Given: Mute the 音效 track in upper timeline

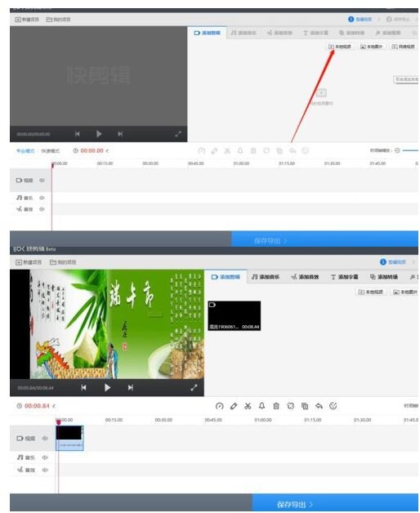Looking at the screenshot, I should coord(42,209).
